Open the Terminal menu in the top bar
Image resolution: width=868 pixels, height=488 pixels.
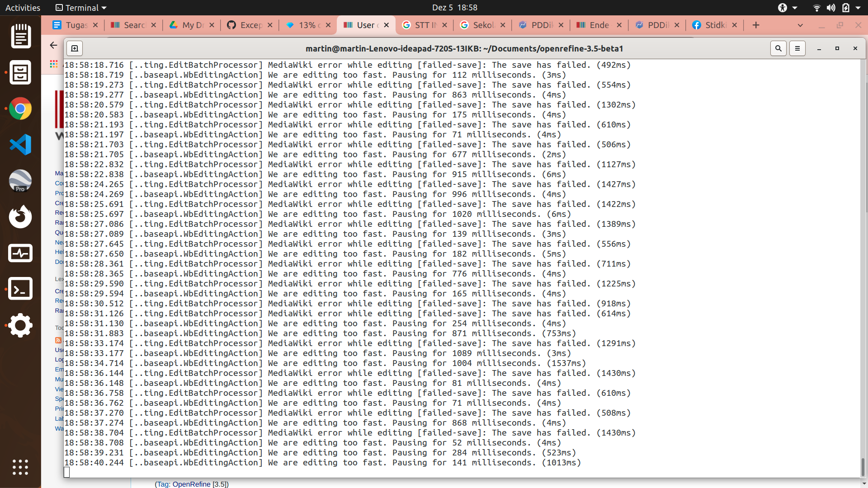[x=80, y=8]
